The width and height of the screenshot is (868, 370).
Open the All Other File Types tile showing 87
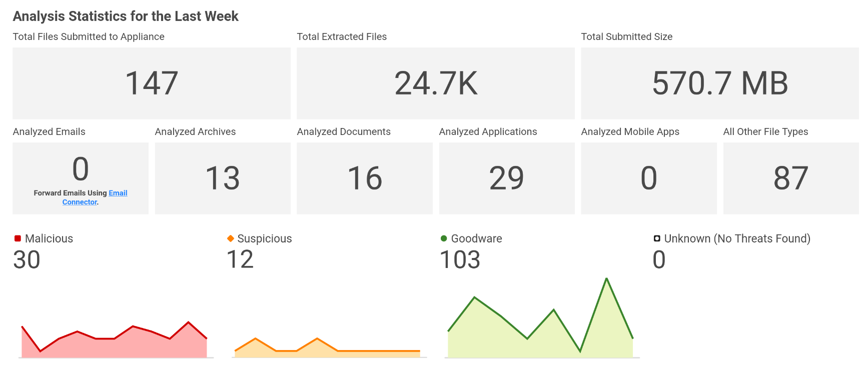pyautogui.click(x=791, y=178)
